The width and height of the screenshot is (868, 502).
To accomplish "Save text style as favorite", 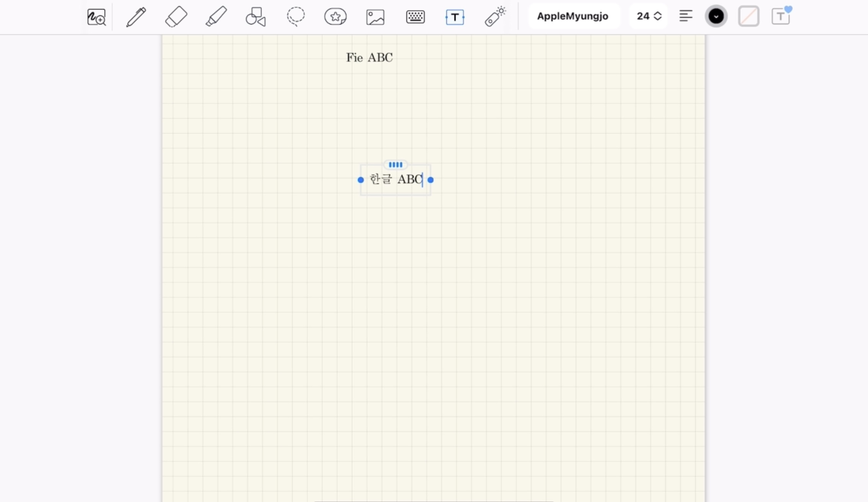I will pyautogui.click(x=781, y=16).
